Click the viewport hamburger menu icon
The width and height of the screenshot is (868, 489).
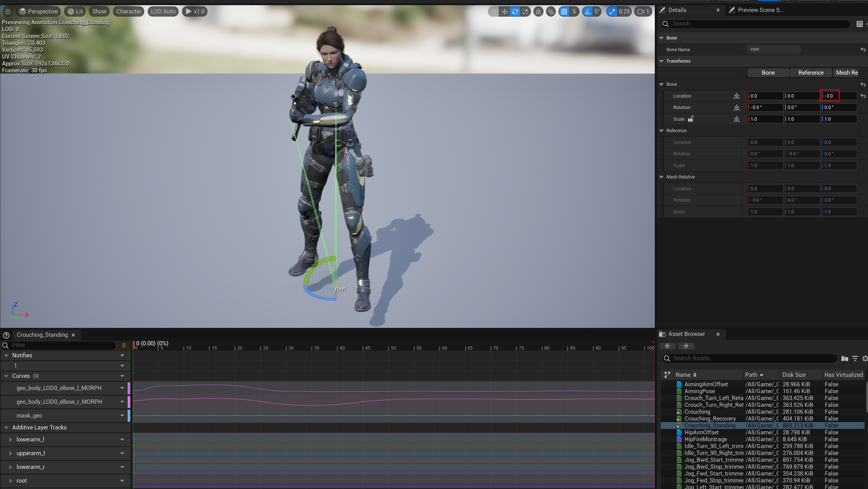click(x=8, y=11)
